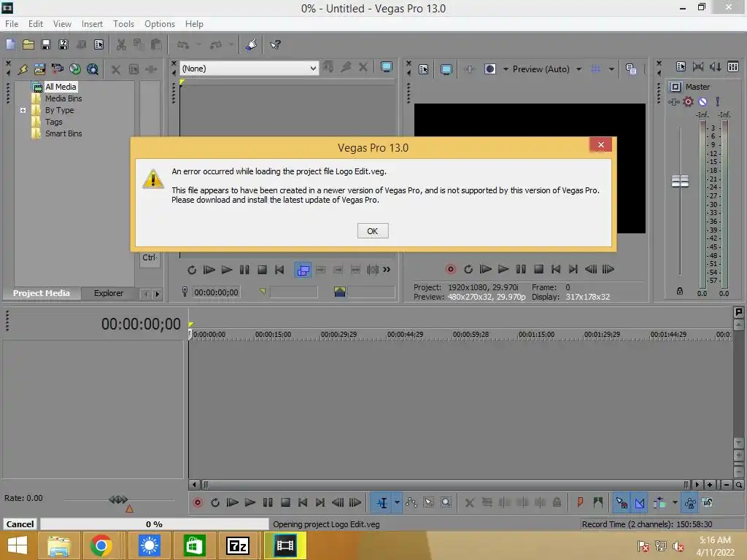The image size is (747, 560).
Task: Click Project Video Properties icon in preview
Action: [x=424, y=69]
